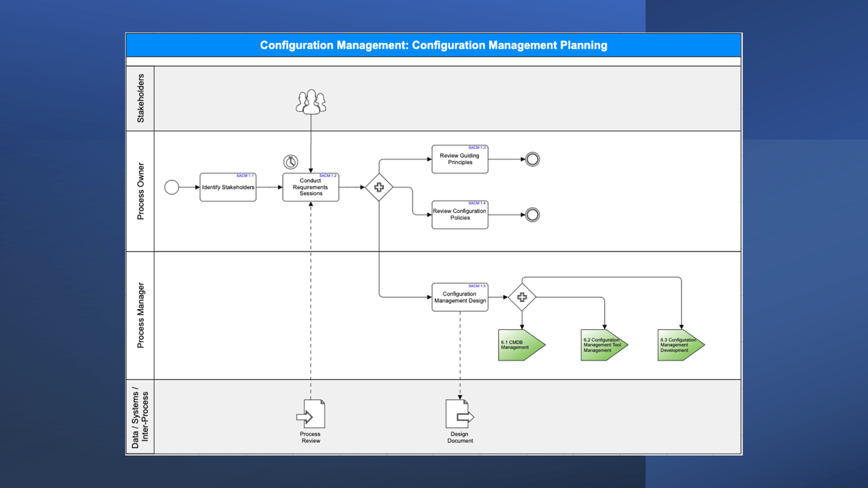Image resolution: width=868 pixels, height=488 pixels.
Task: Select the Process Owner swimlane label
Action: (140, 191)
